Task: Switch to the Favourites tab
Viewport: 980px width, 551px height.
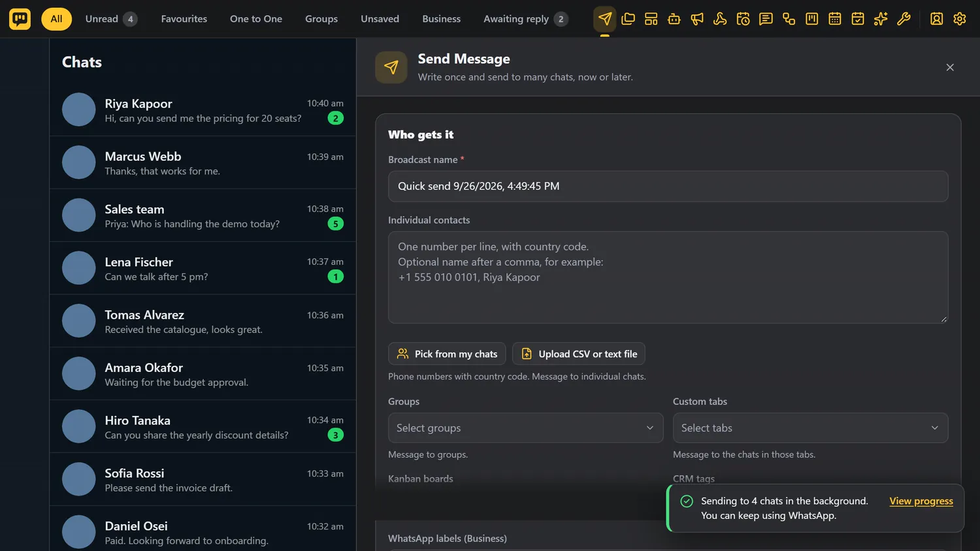Action: pos(184,19)
